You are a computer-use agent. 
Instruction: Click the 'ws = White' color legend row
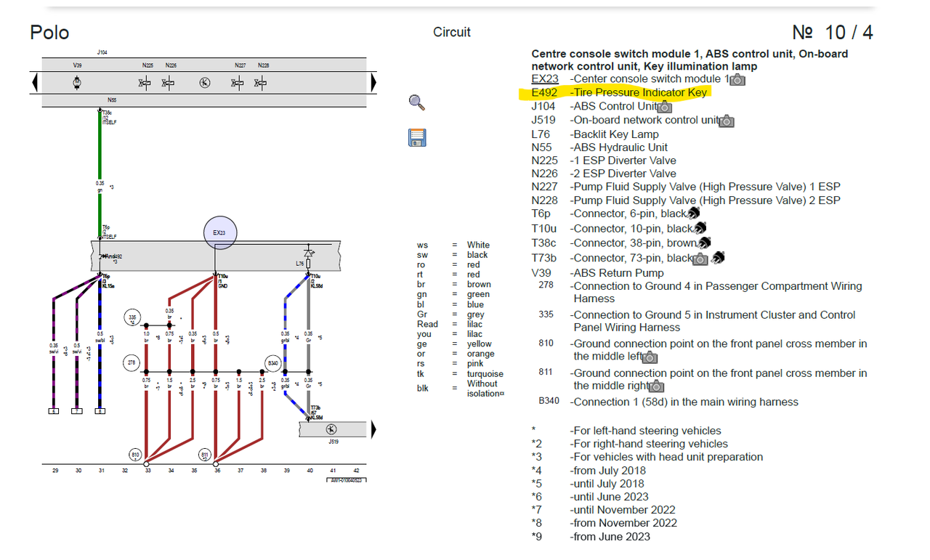(x=453, y=245)
